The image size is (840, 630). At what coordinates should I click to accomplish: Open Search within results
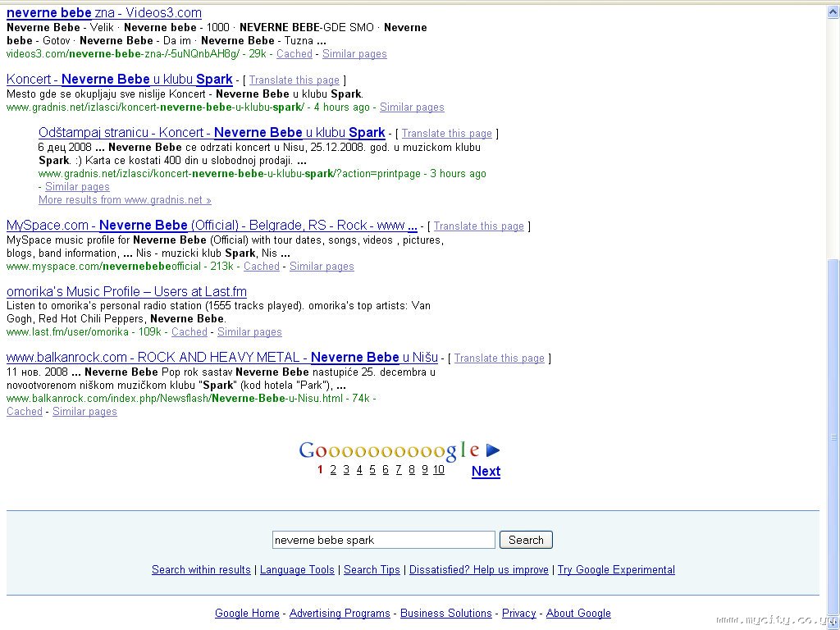tap(201, 569)
